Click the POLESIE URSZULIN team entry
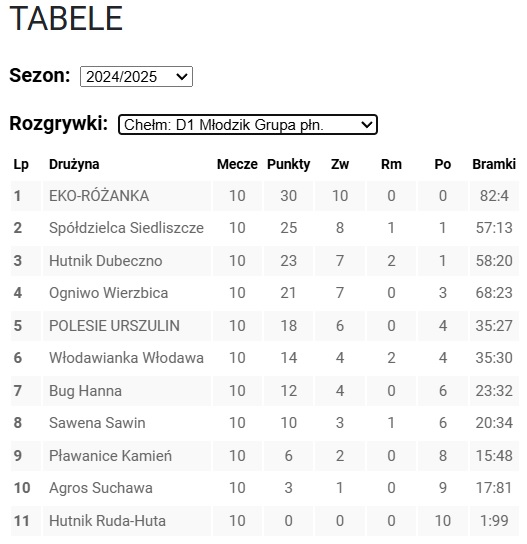 click(114, 326)
